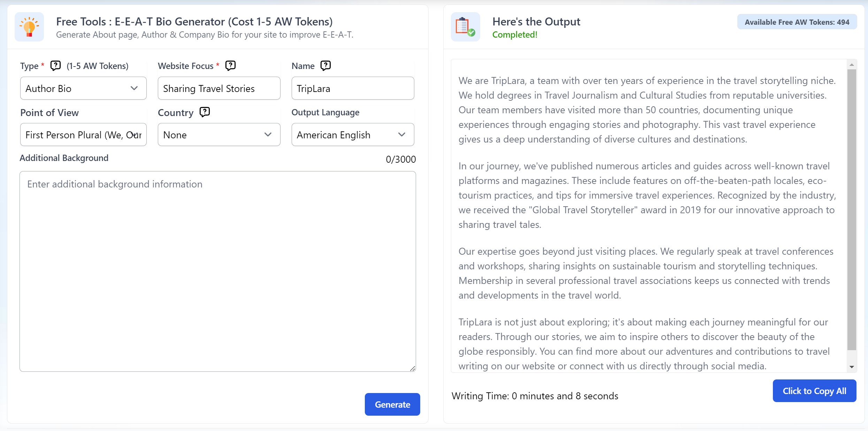868x431 pixels.
Task: Open the Author Bio type dropdown
Action: [83, 88]
